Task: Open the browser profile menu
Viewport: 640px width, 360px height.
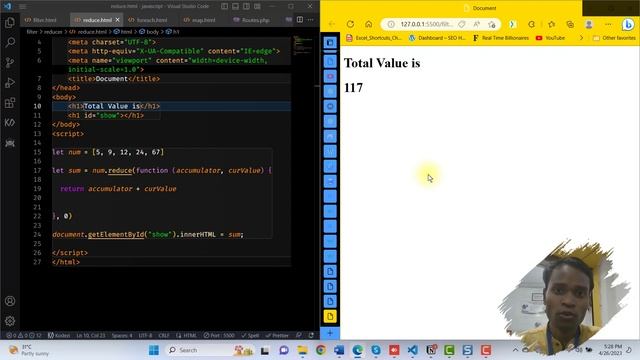Action: click(589, 24)
